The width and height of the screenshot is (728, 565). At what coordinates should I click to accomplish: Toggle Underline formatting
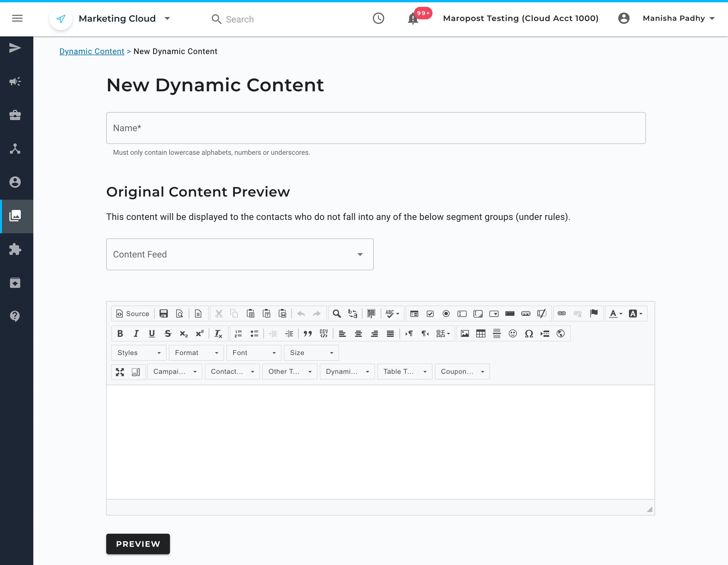pyautogui.click(x=152, y=333)
